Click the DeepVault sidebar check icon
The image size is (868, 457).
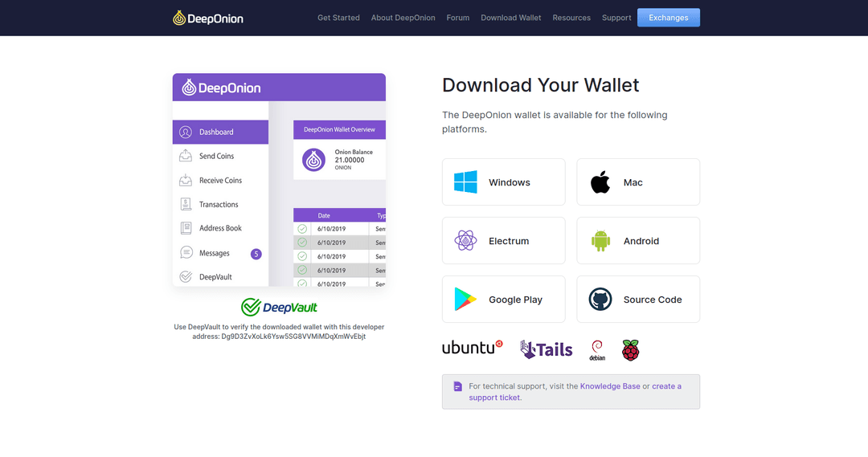pos(186,276)
